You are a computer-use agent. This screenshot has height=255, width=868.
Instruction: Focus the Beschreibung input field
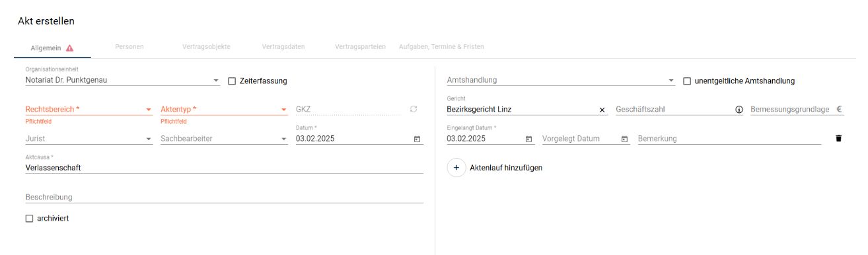click(x=225, y=197)
